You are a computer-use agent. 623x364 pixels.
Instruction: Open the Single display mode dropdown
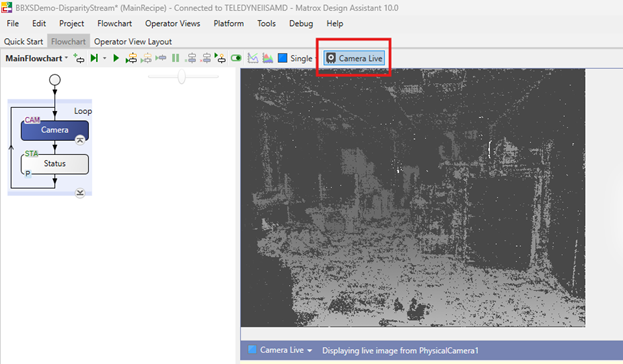[x=303, y=58]
